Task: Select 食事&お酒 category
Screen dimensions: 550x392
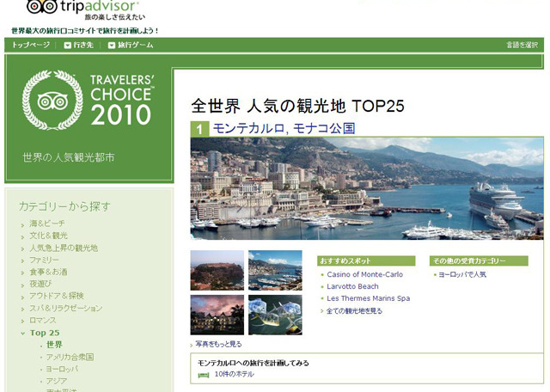Action: coord(48,272)
